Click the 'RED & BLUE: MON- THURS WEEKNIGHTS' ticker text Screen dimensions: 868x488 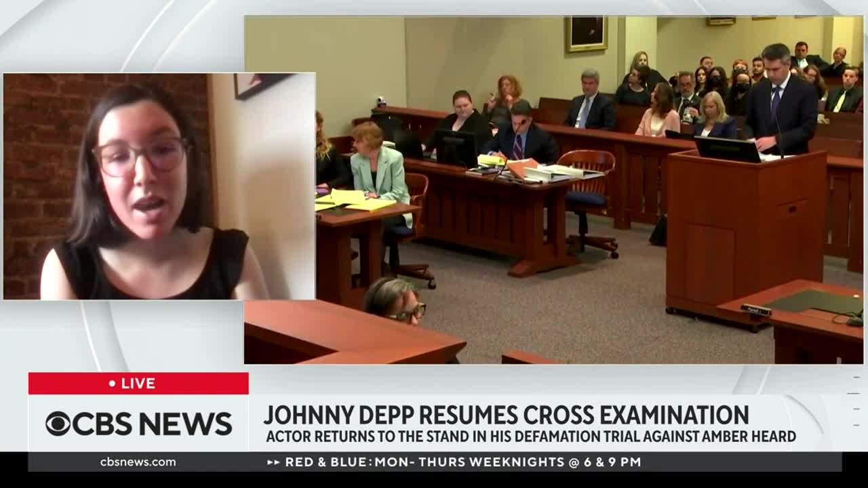pos(462,462)
